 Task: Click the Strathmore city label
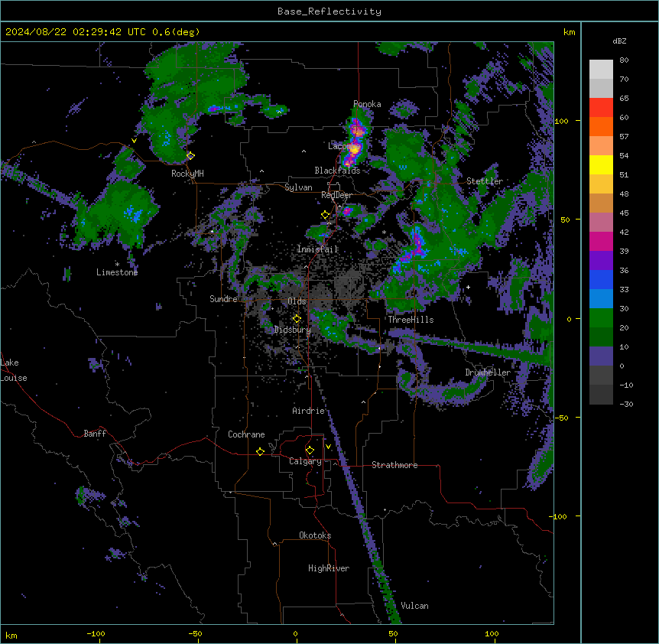[x=394, y=465]
